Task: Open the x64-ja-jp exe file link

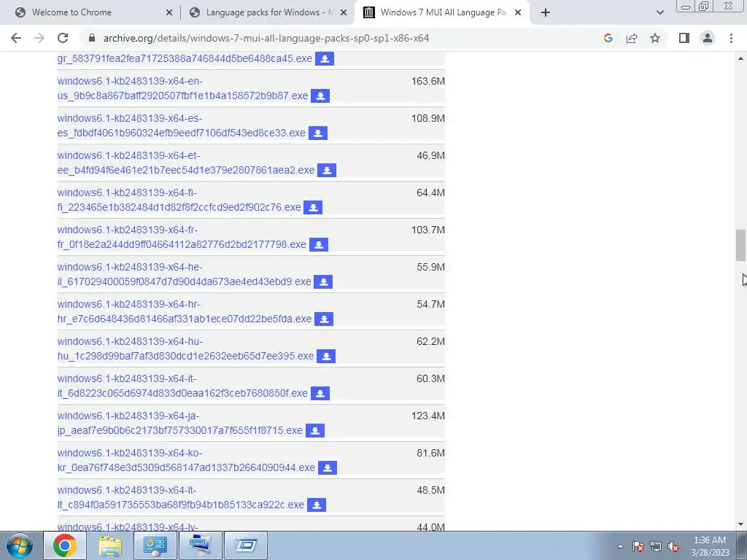Action: tap(179, 423)
